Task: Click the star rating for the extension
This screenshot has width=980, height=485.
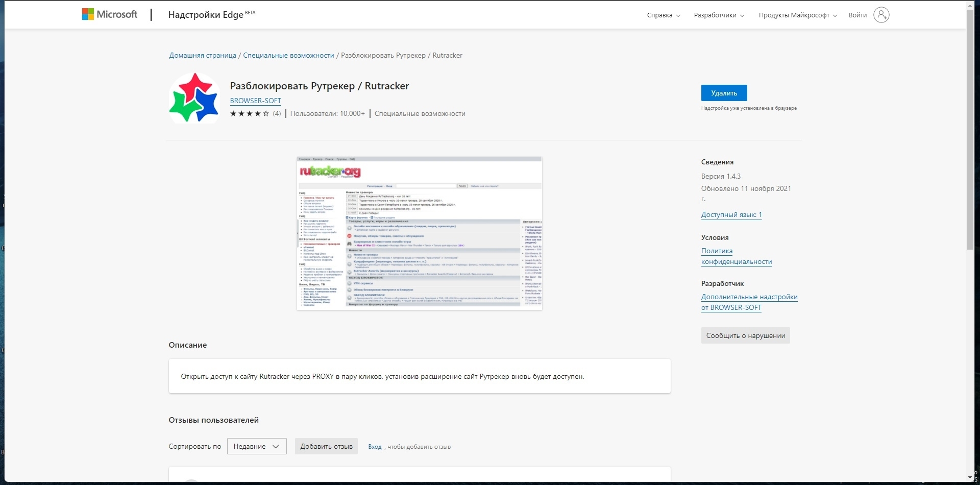Action: coord(249,113)
